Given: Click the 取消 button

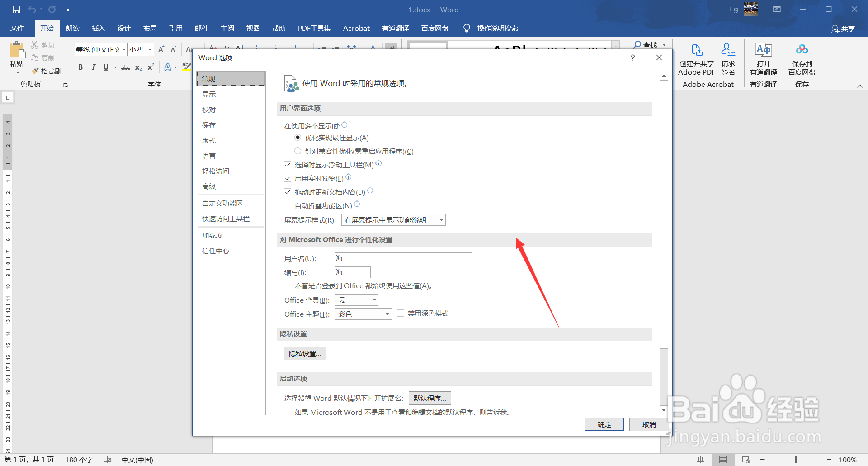Looking at the screenshot, I should click(649, 424).
